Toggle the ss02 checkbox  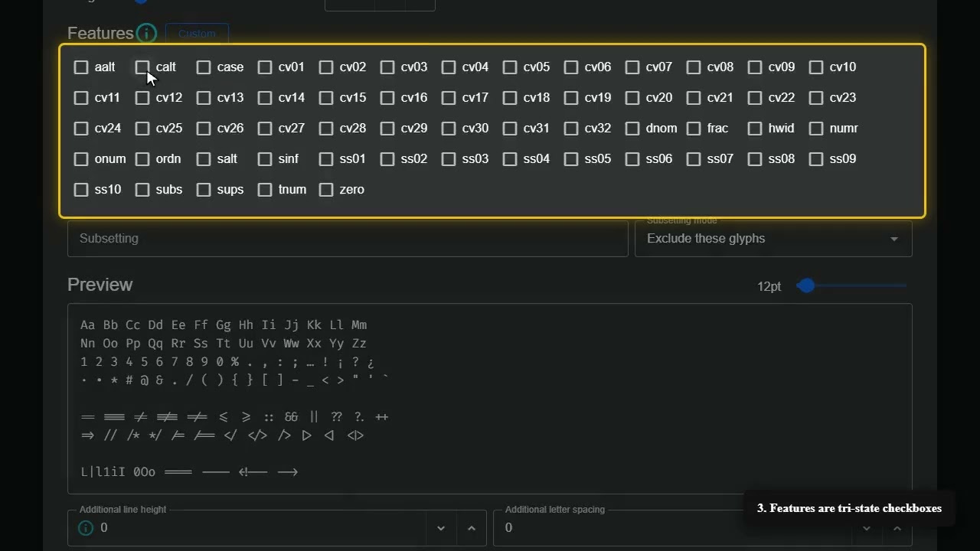(x=387, y=159)
